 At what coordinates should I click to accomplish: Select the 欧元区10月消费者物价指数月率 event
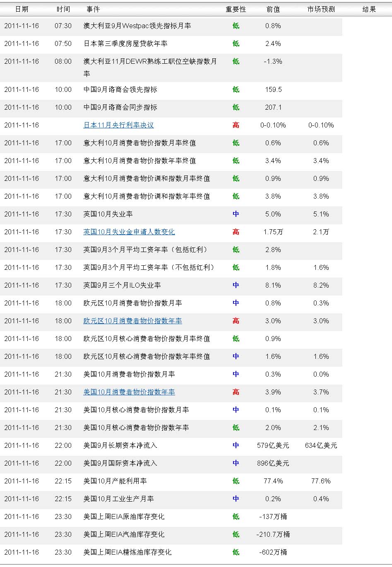click(x=132, y=303)
